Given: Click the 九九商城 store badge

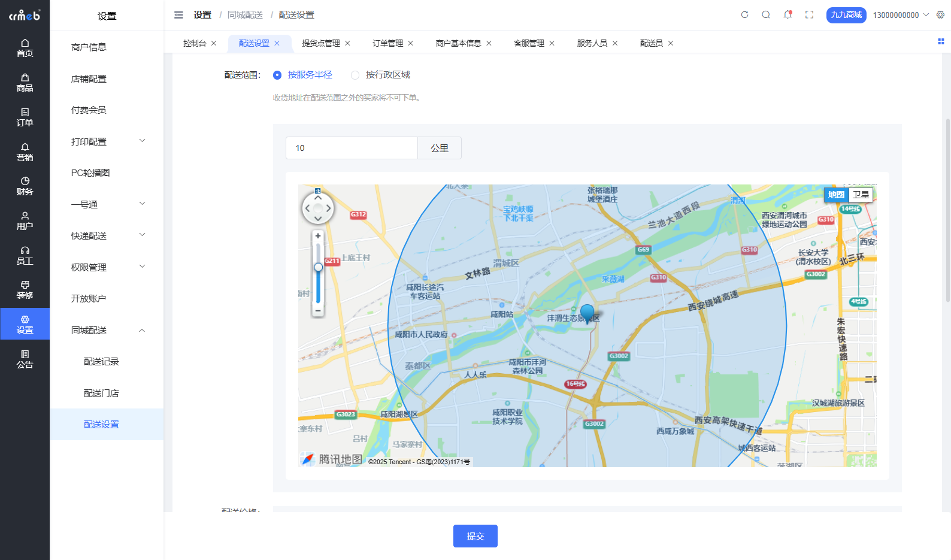Looking at the screenshot, I should pos(846,15).
